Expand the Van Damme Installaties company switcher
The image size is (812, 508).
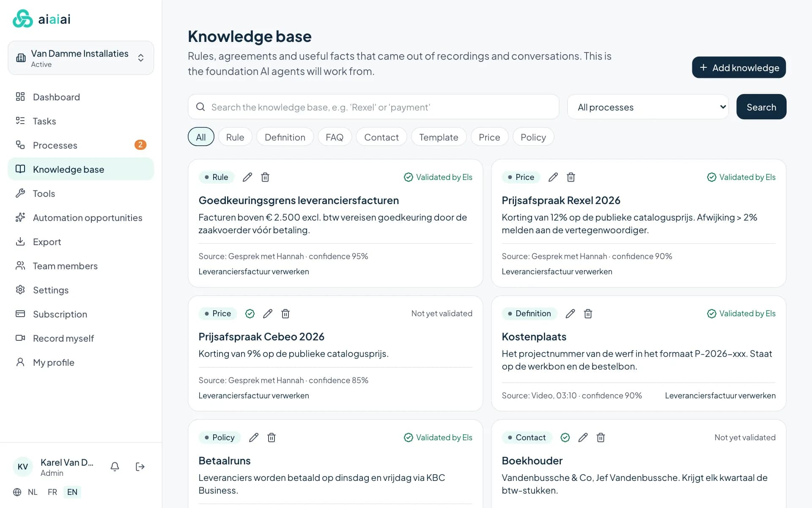pyautogui.click(x=81, y=58)
